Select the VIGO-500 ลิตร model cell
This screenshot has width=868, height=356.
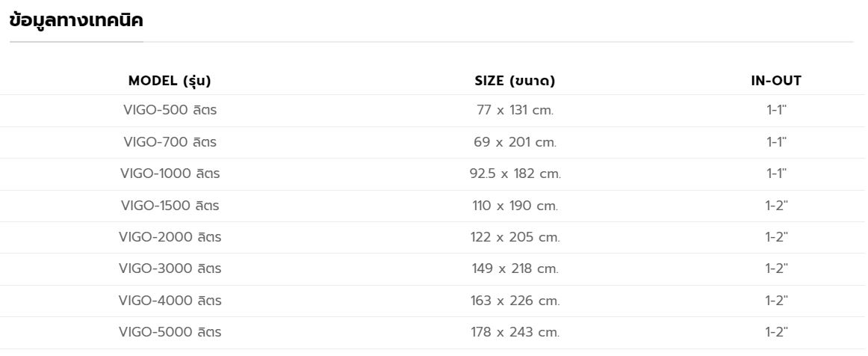tap(170, 110)
